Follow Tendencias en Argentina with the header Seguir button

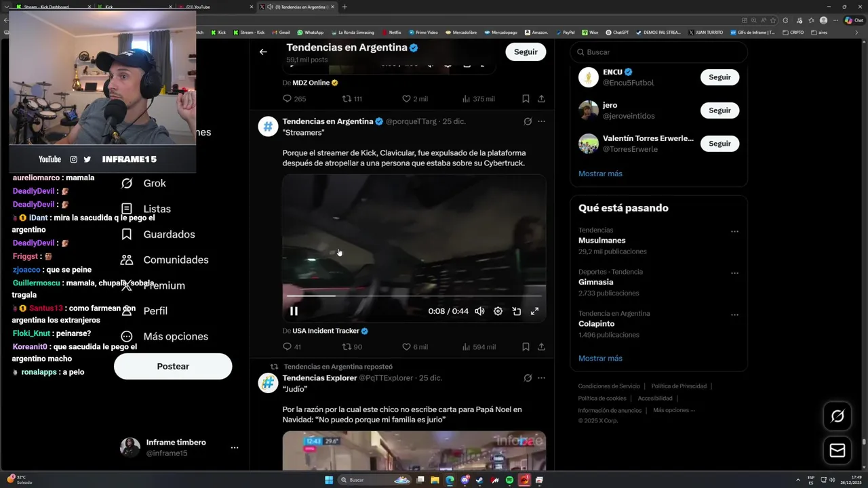526,52
